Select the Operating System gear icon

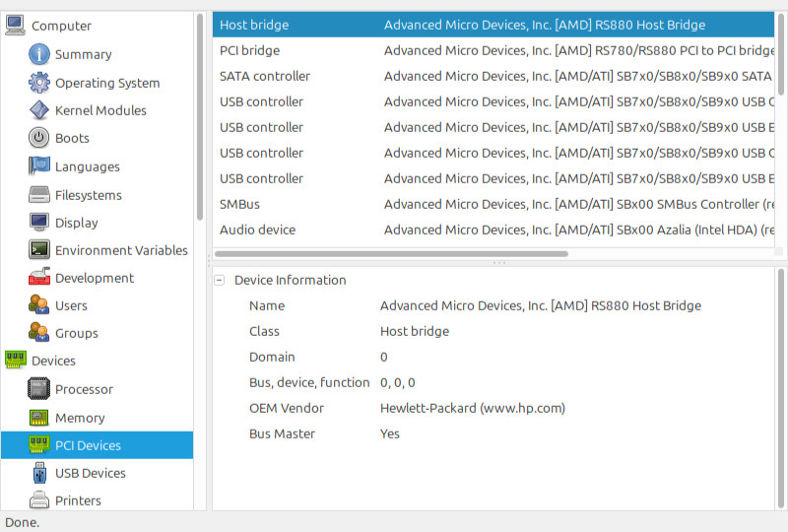(x=38, y=83)
